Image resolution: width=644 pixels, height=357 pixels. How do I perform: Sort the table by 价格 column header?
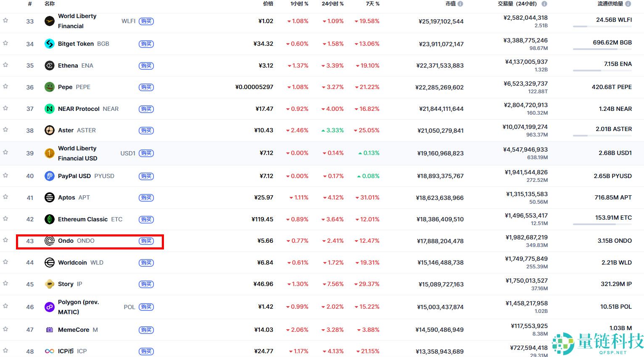point(268,4)
